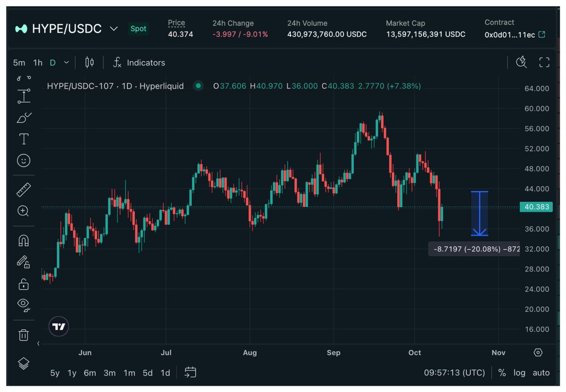Click the Spot market badge
Viewport: 566px width, 392px height.
pyautogui.click(x=138, y=28)
